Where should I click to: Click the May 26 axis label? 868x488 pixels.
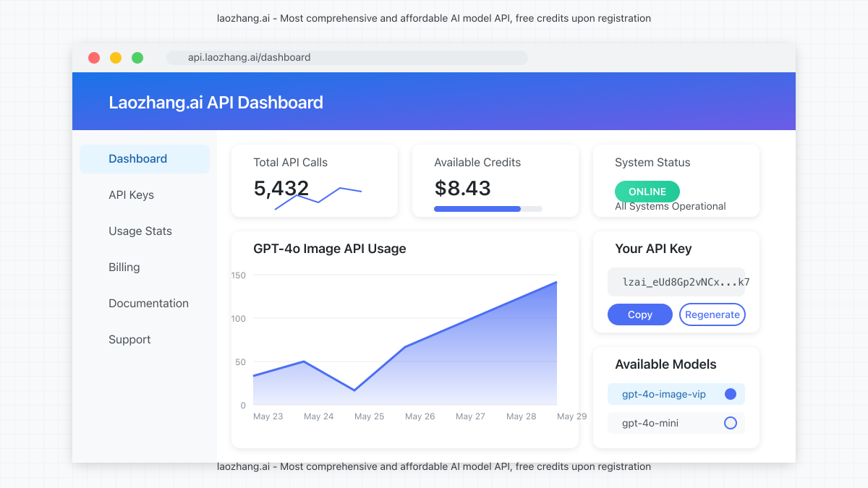click(420, 416)
